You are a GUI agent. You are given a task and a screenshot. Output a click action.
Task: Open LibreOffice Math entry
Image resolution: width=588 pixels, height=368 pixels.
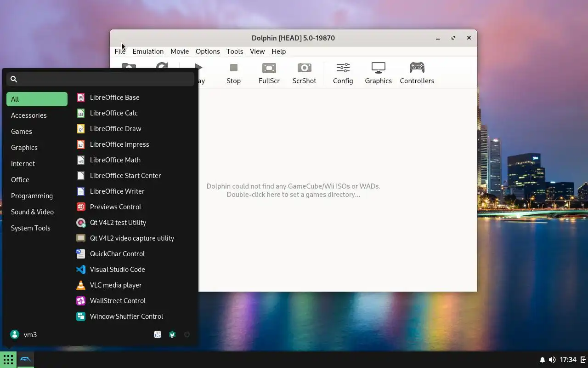point(133,160)
